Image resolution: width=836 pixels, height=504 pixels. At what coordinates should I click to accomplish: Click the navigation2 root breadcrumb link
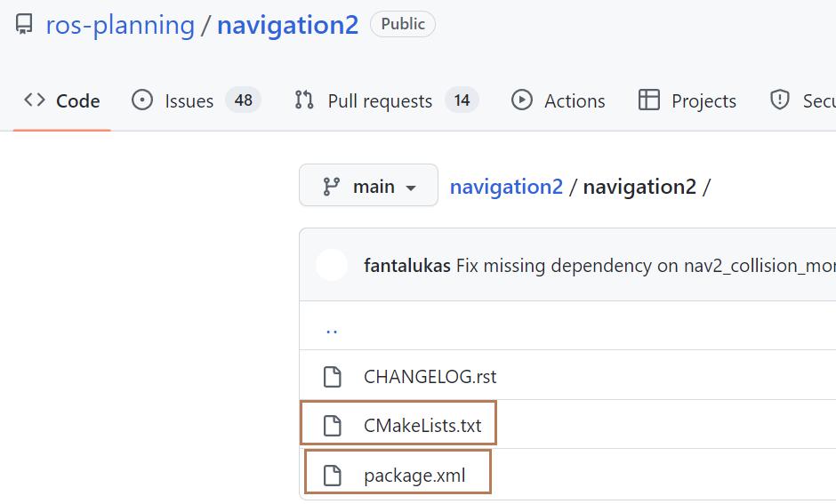pyautogui.click(x=507, y=187)
